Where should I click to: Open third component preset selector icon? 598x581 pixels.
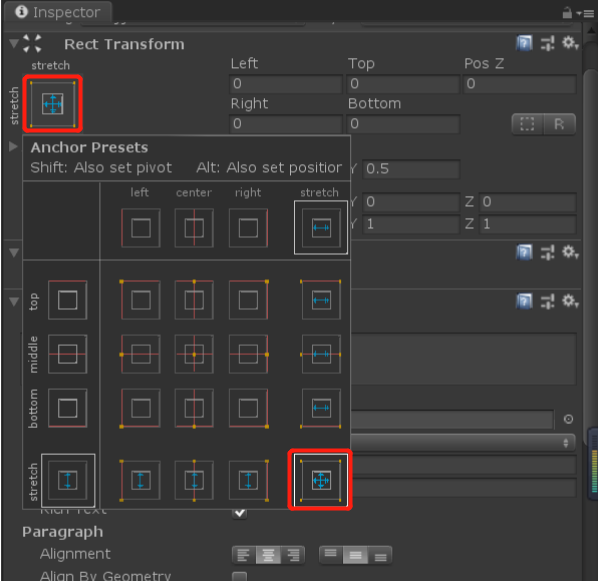pos(548,301)
